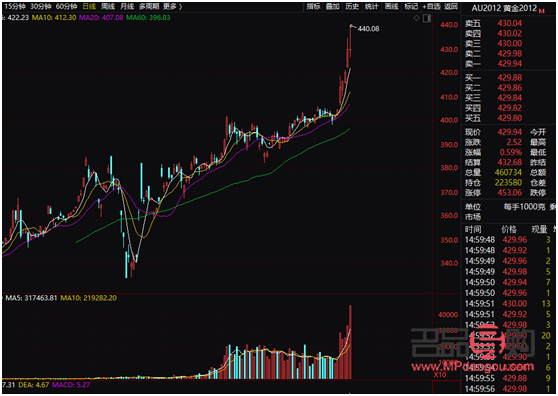Click the DEA: 4.67 indicator label
The height and width of the screenshot is (396, 558).
tap(33, 385)
